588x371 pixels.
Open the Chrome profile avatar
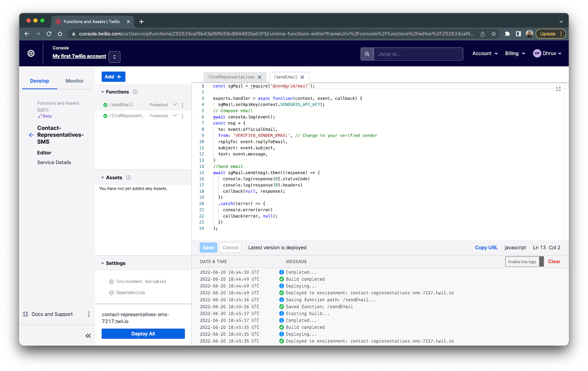(529, 34)
